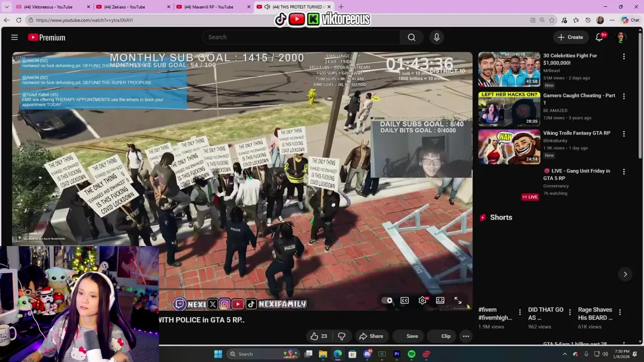Open the Gamers Caught Cheating thumbnail
Screen dimensions: 644x362
pos(509,108)
